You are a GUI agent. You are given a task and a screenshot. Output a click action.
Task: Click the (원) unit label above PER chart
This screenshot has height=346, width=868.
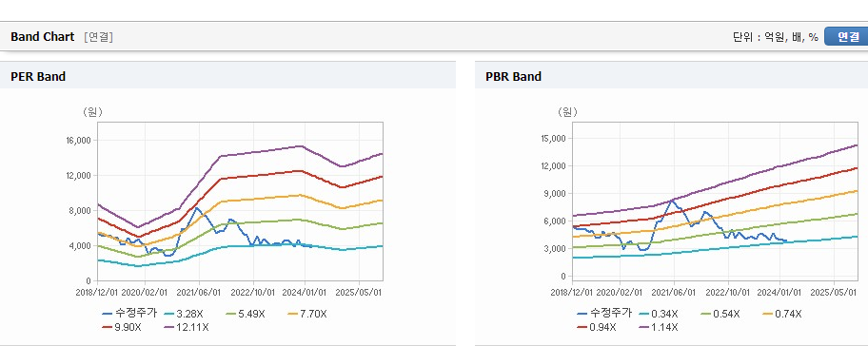click(92, 112)
